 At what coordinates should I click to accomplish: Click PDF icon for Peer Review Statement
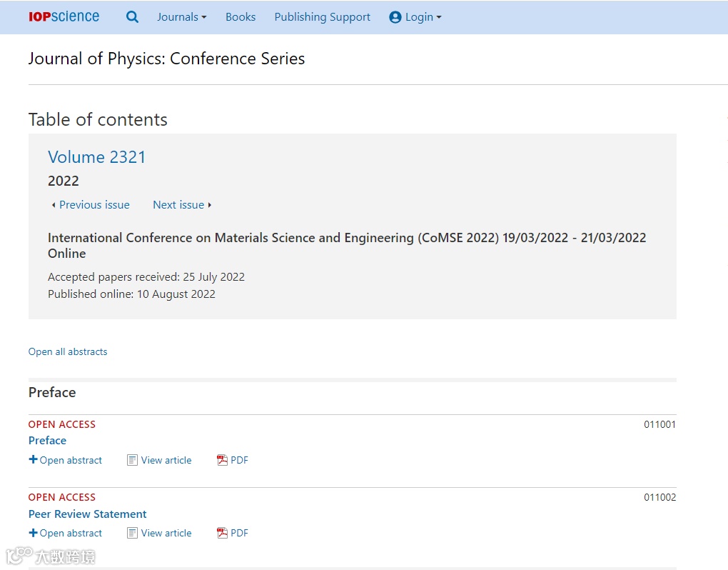click(x=222, y=533)
